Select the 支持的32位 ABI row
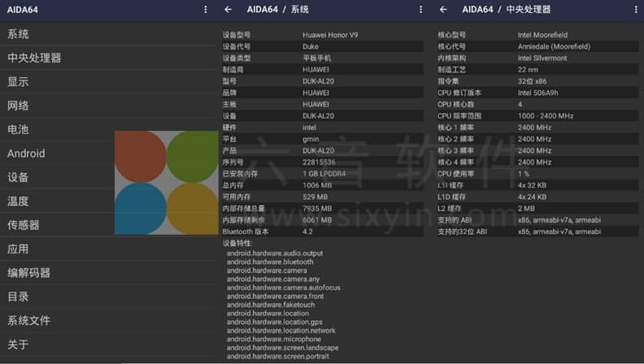 537,232
